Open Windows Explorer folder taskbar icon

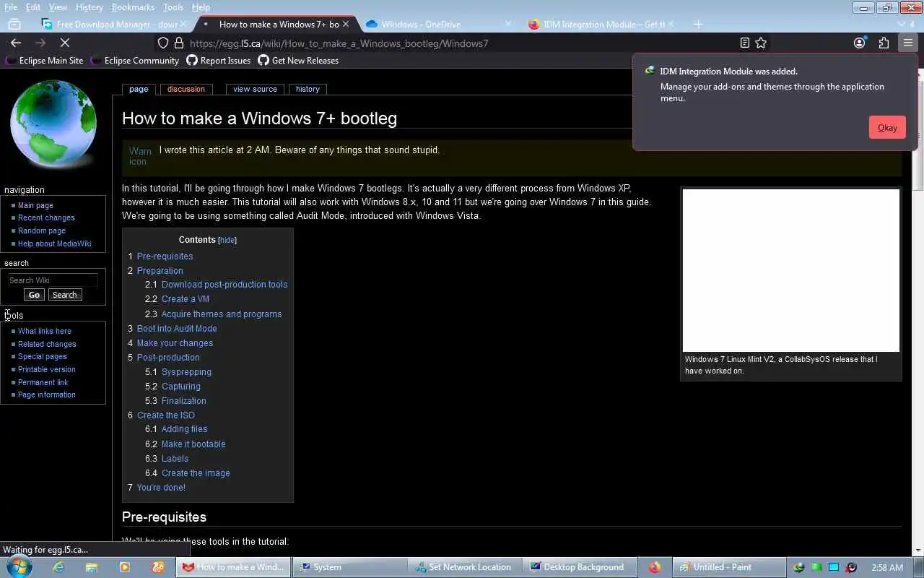click(92, 567)
